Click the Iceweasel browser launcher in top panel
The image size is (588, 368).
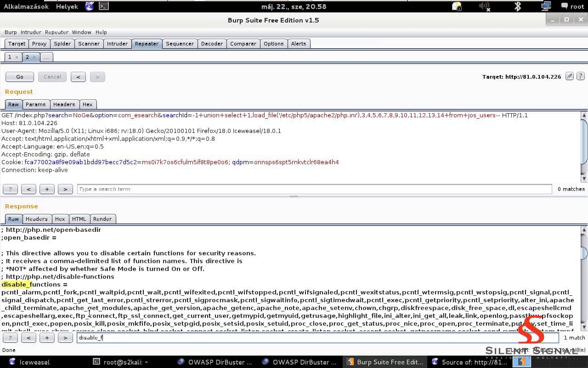click(x=90, y=6)
